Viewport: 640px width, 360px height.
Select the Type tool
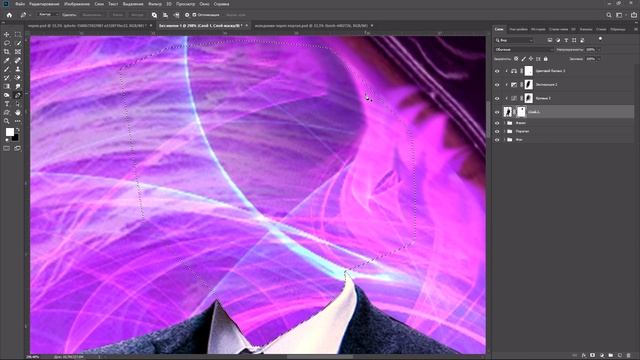pyautogui.click(x=7, y=104)
